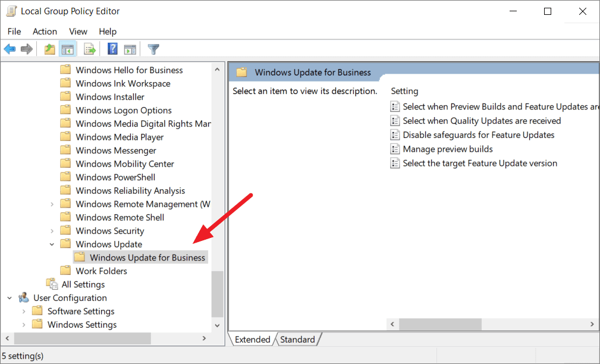The image size is (600, 364).
Task: Toggle the Show/Hide Console Tree icon
Action: tap(68, 49)
